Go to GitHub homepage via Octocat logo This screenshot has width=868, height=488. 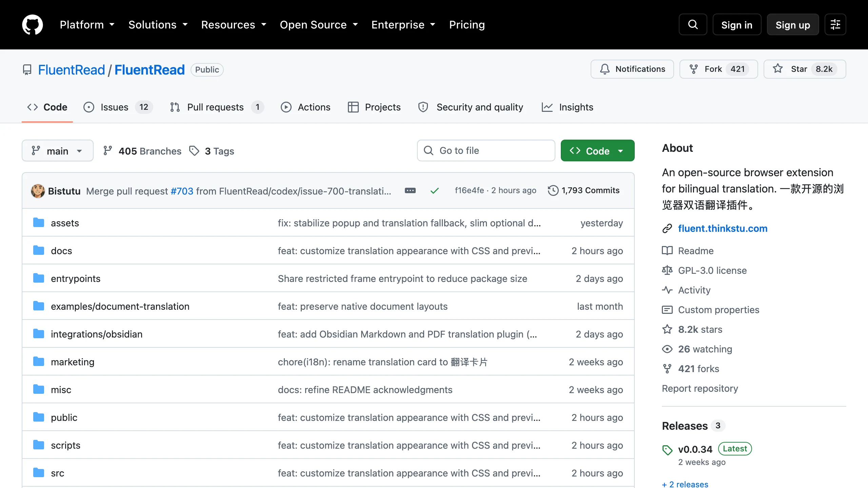pos(33,24)
